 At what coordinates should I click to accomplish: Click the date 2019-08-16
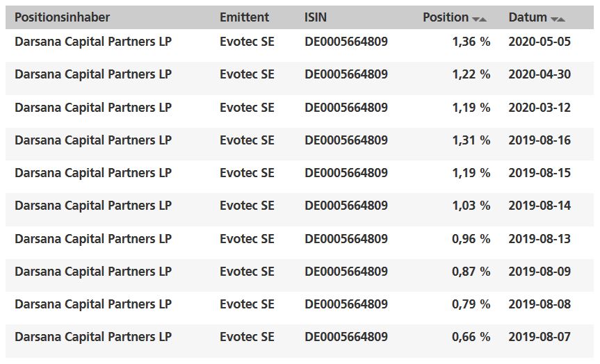point(540,140)
